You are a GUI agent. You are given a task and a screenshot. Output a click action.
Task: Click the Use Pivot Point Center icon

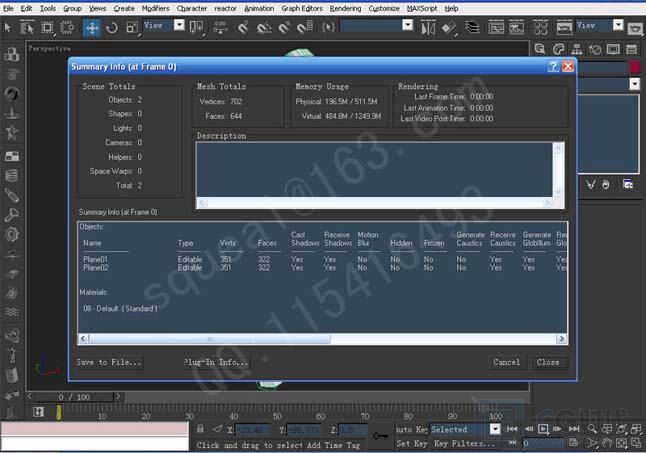[196, 28]
